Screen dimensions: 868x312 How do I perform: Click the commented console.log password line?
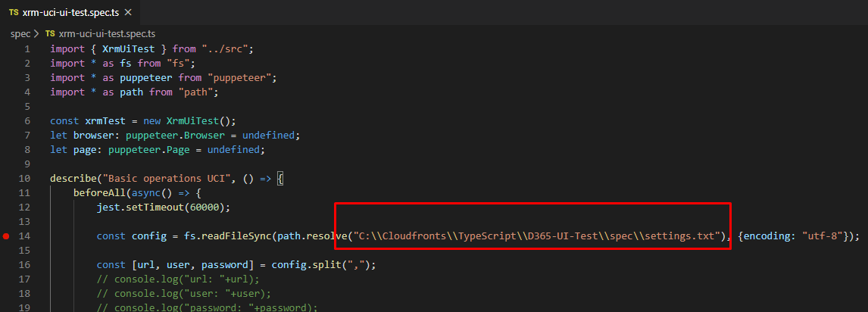[207, 307]
